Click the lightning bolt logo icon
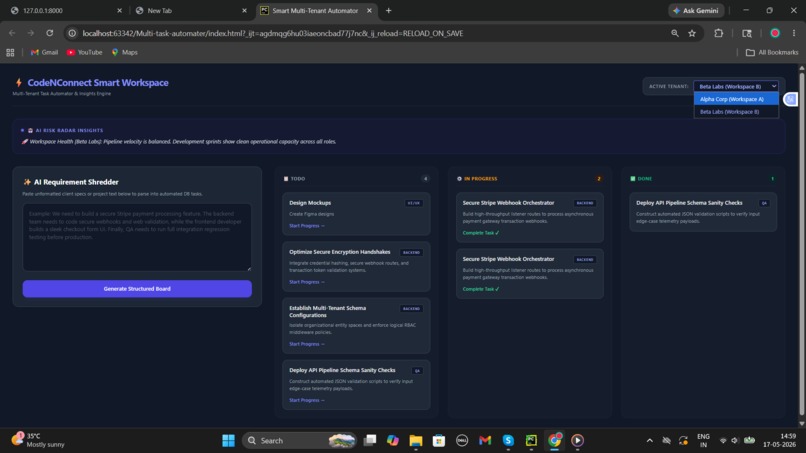Image resolution: width=806 pixels, height=453 pixels. (x=19, y=83)
